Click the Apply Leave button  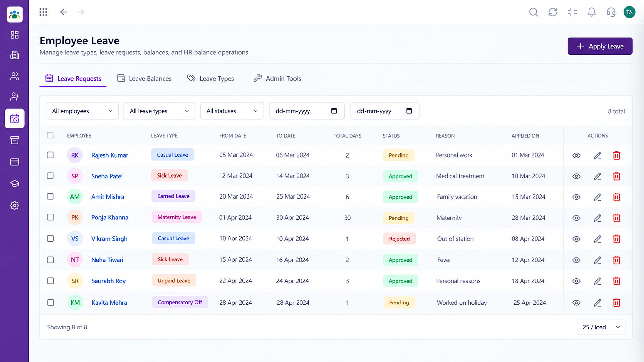click(x=600, y=46)
